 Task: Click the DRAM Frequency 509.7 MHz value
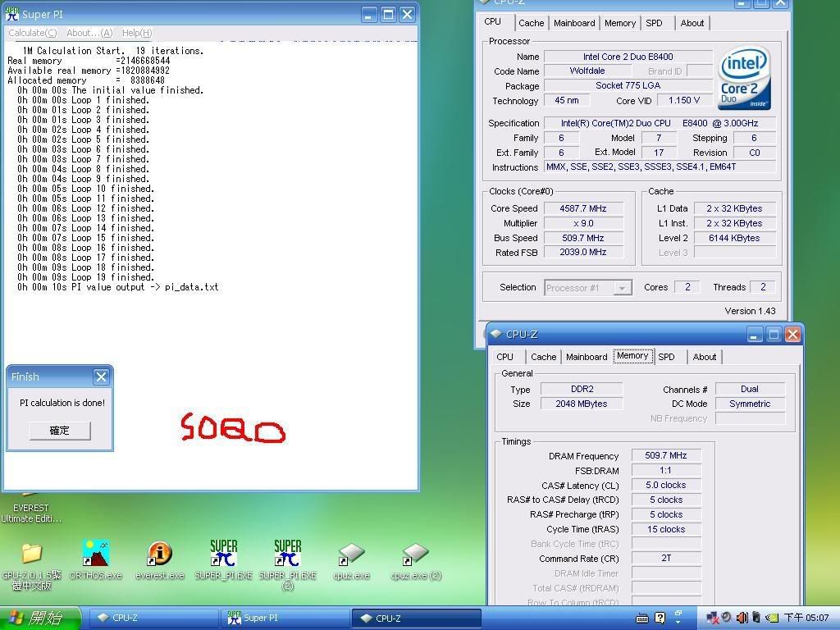[666, 455]
